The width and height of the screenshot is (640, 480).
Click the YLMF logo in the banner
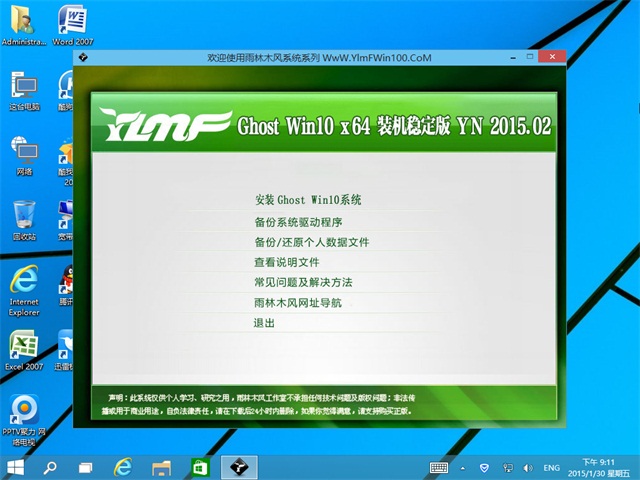click(x=165, y=124)
